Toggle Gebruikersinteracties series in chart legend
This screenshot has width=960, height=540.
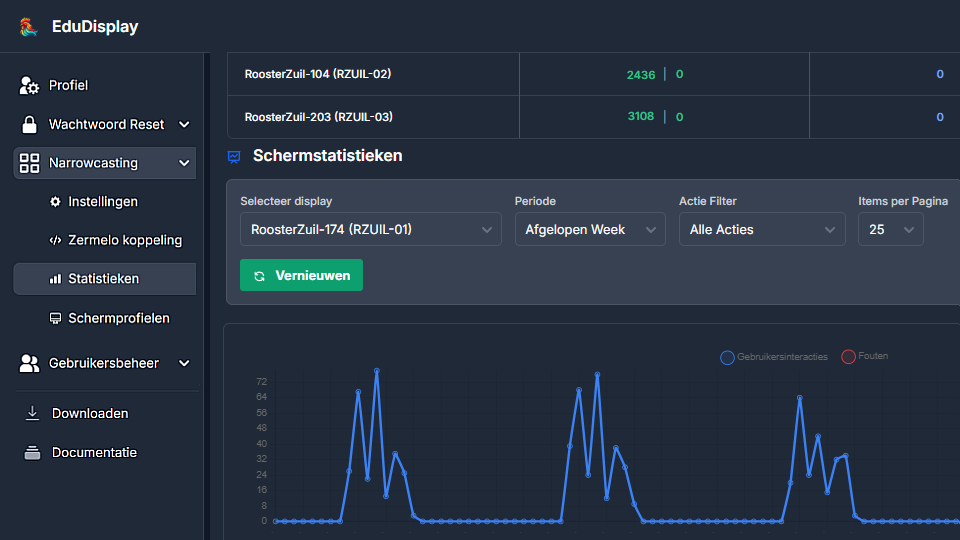pyautogui.click(x=774, y=357)
